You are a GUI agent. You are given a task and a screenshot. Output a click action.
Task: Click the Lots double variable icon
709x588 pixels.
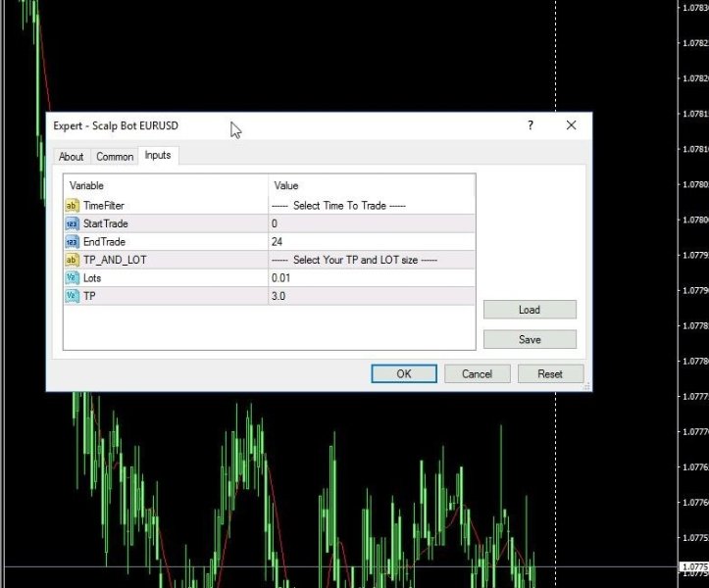coord(72,278)
